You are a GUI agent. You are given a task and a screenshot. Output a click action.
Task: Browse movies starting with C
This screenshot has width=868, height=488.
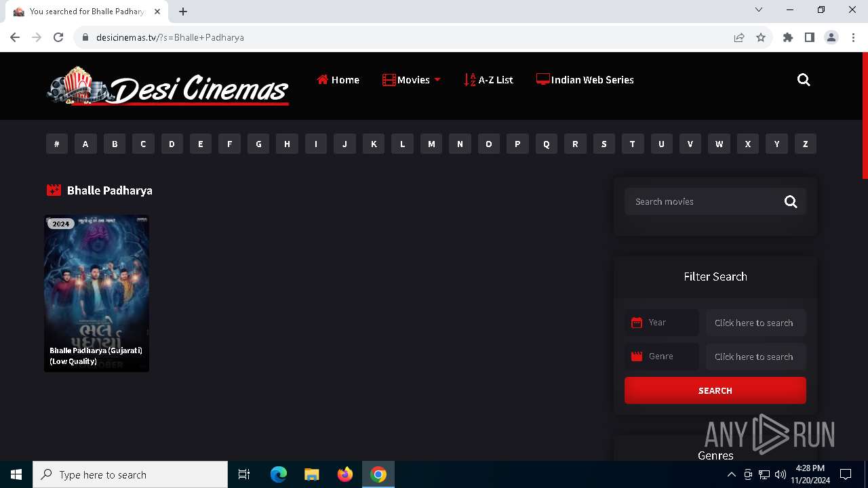point(143,144)
